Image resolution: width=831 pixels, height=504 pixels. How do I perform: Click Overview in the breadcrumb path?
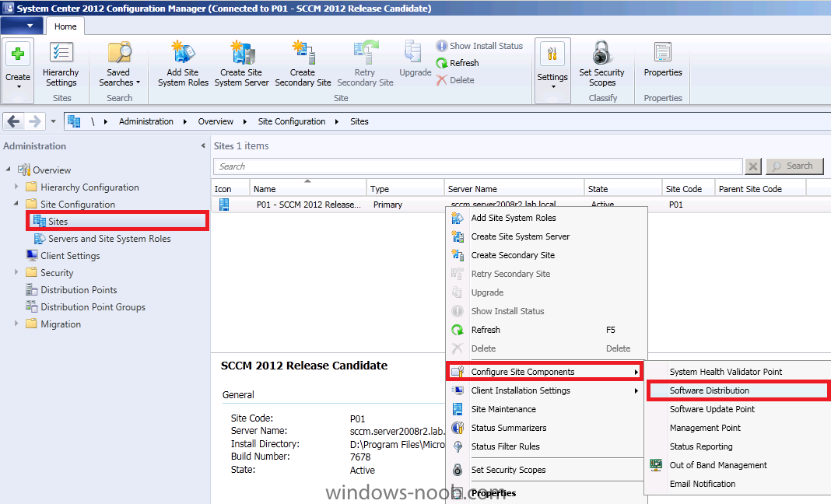click(x=216, y=121)
